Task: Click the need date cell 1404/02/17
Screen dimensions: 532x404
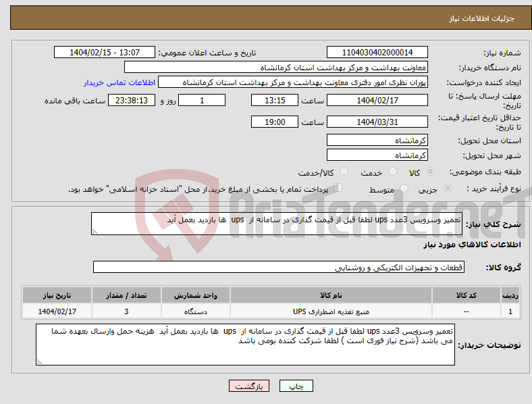Action: [57, 311]
